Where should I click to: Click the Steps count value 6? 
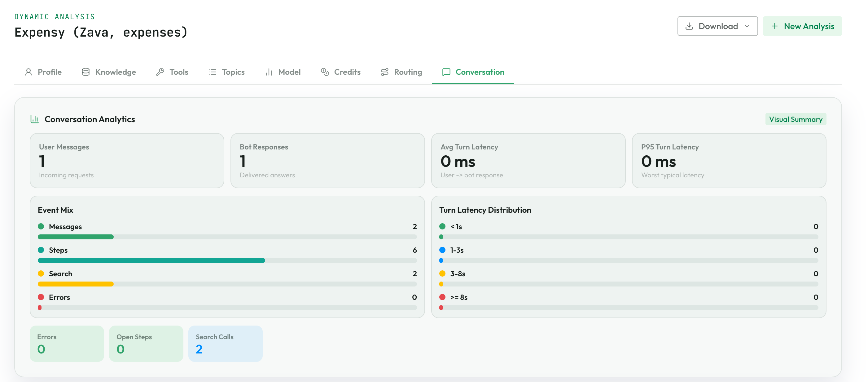click(x=415, y=250)
